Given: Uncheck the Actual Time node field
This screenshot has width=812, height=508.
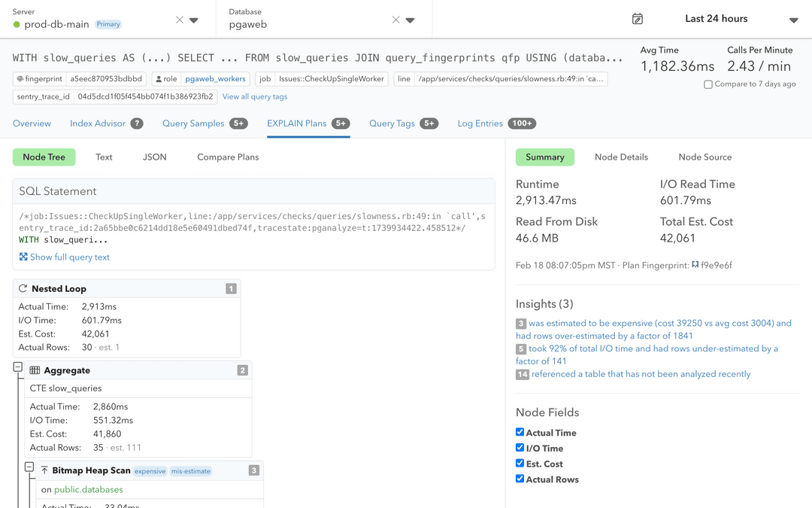Looking at the screenshot, I should pos(520,432).
